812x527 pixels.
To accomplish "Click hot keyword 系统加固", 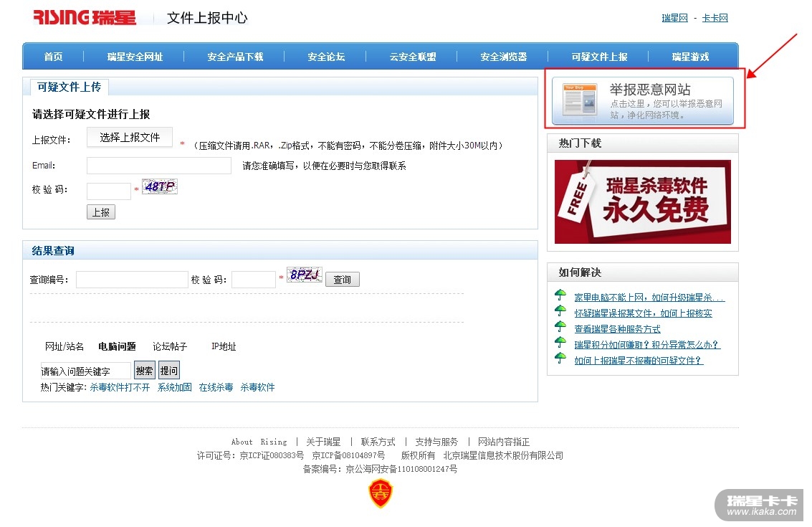I will click(175, 387).
